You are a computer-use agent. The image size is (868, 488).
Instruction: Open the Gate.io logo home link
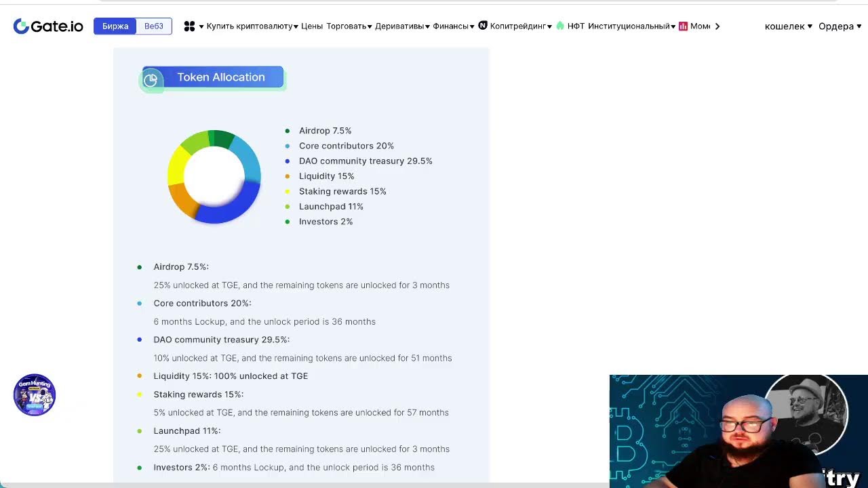48,26
